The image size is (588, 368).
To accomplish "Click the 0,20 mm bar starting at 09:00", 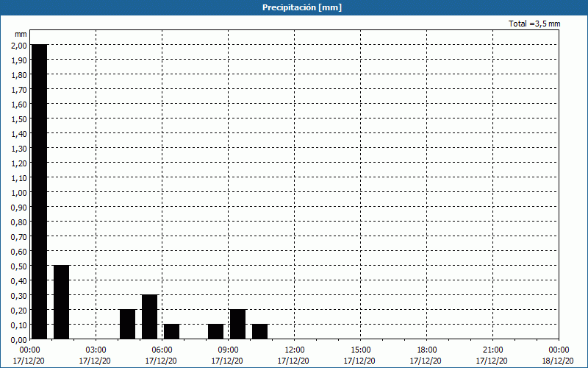I will [237, 324].
